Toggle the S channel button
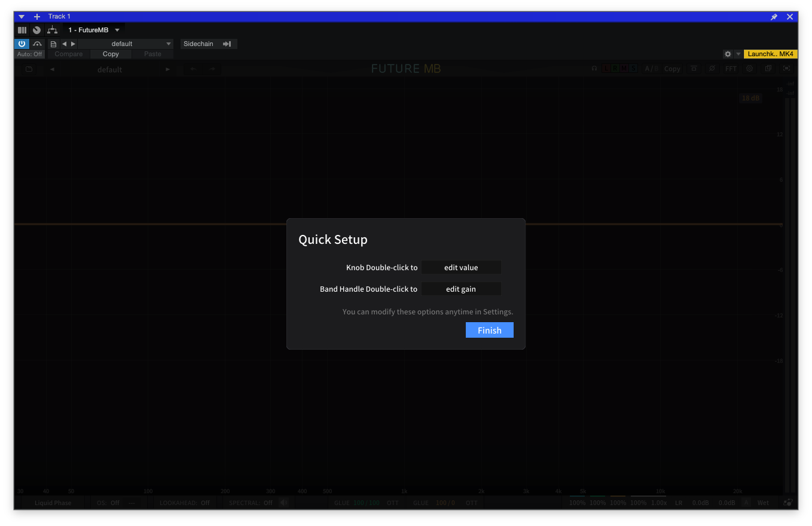Screen dimensions: 812x526 [633, 69]
